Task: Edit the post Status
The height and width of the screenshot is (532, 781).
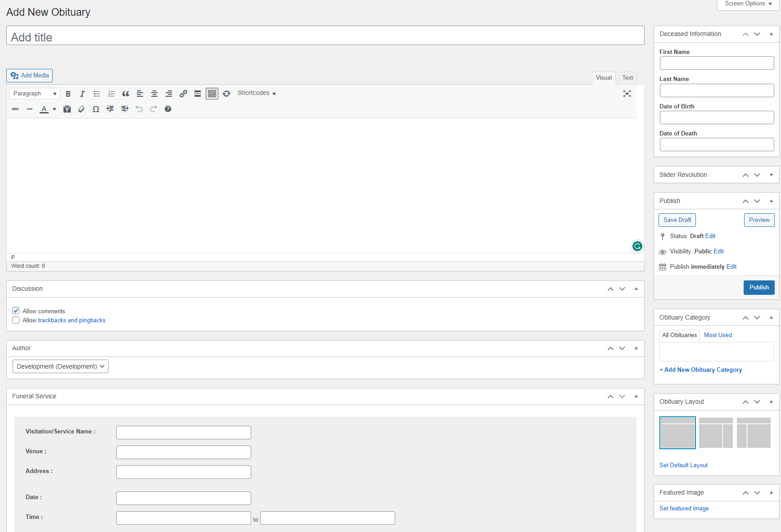Action: (x=710, y=236)
